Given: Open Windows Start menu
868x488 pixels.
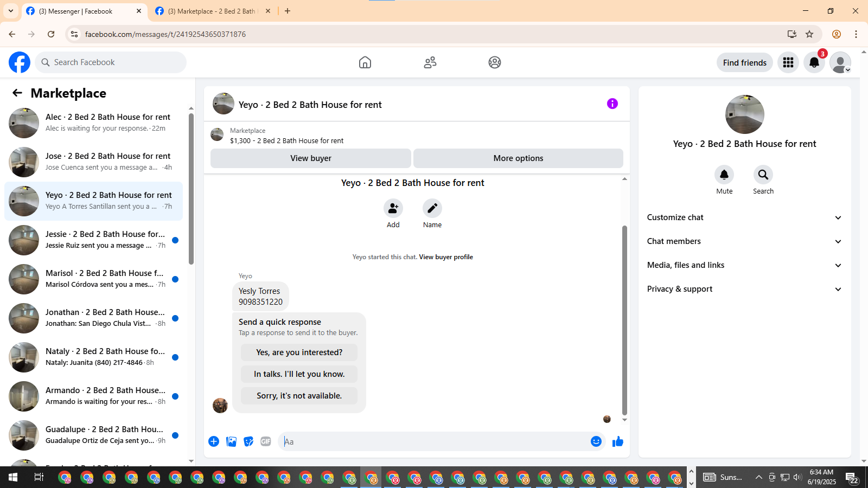Looking at the screenshot, I should point(13,477).
